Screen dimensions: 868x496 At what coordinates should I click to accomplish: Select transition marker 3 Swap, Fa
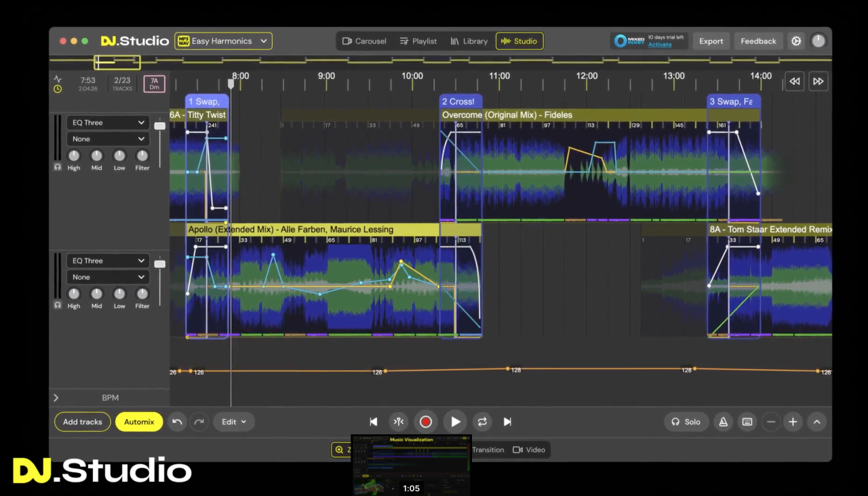(733, 101)
